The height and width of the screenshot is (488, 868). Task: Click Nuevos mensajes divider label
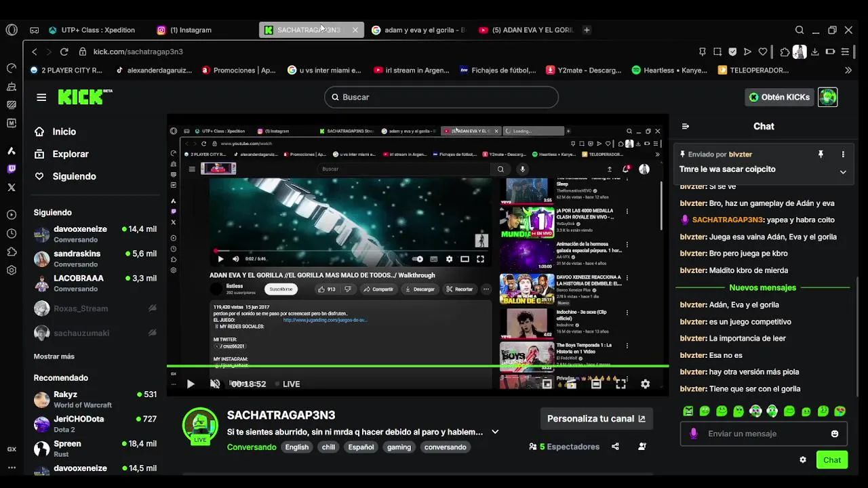tap(762, 287)
